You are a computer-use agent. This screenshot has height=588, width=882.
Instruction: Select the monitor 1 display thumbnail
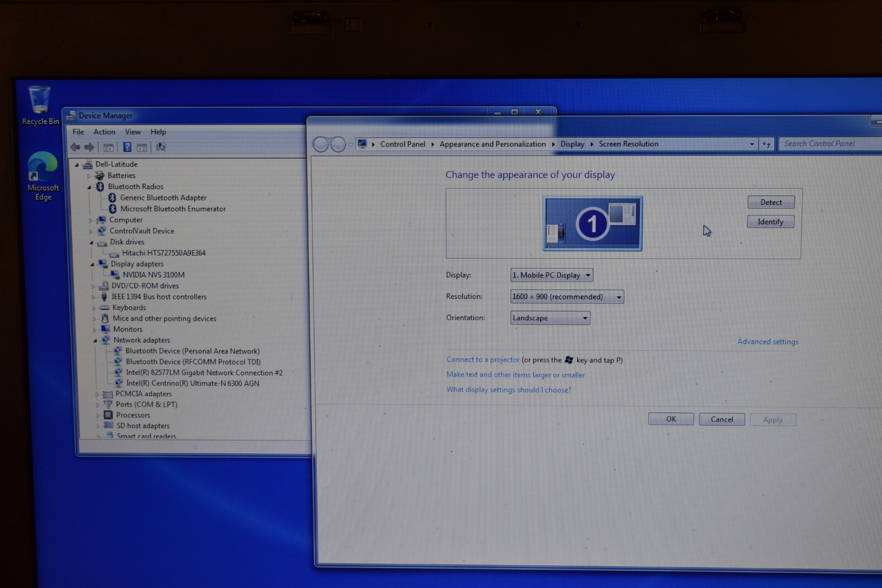pyautogui.click(x=593, y=223)
